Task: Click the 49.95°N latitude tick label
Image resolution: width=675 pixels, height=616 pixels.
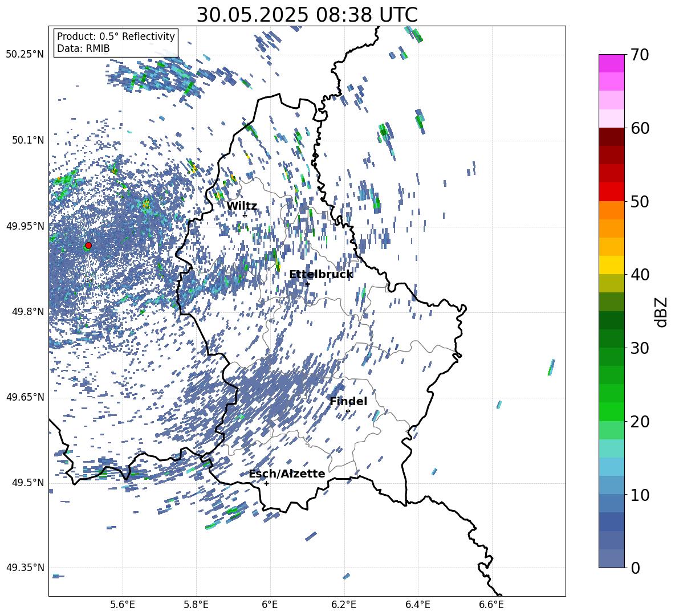Action: point(25,226)
